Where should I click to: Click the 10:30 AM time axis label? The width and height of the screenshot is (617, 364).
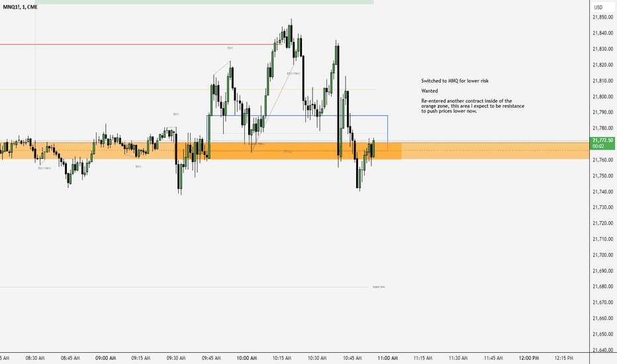pos(317,359)
